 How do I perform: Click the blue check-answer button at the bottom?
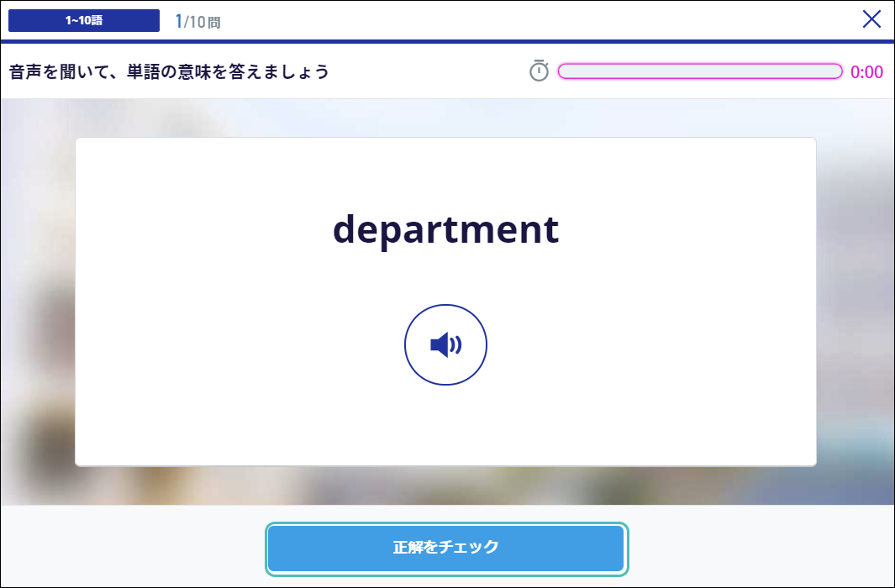445,548
